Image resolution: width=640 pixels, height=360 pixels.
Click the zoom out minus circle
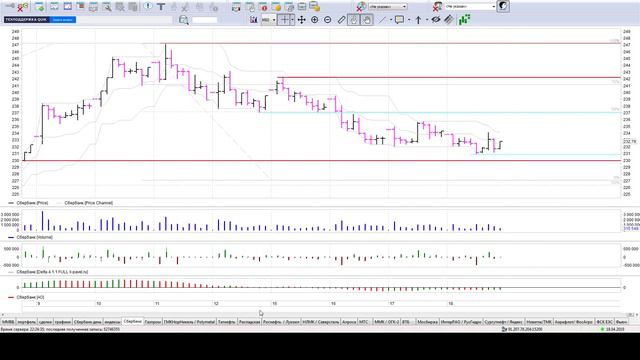pyautogui.click(x=327, y=20)
